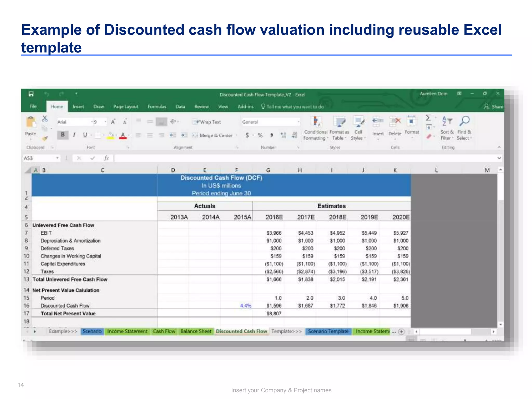532x399 pixels.
Task: Toggle Wrap Text
Action: tap(207, 122)
